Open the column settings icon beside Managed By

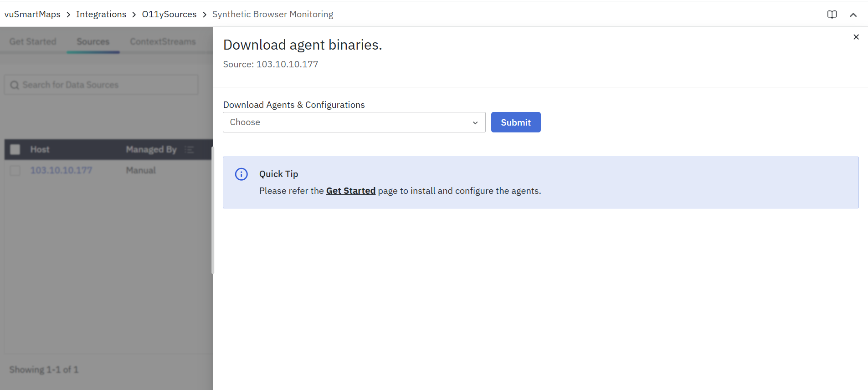click(190, 150)
